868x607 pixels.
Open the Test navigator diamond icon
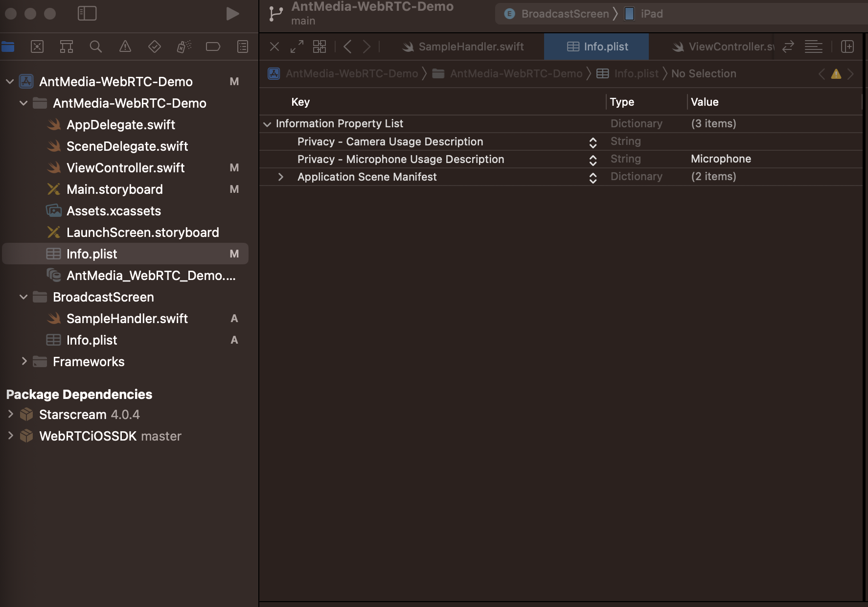coord(155,47)
